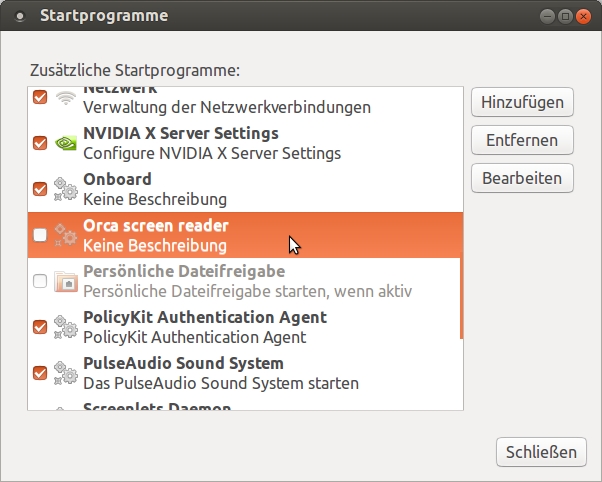Select the Screenlets Daemon list entry
Image resolution: width=602 pixels, height=482 pixels.
[x=157, y=405]
